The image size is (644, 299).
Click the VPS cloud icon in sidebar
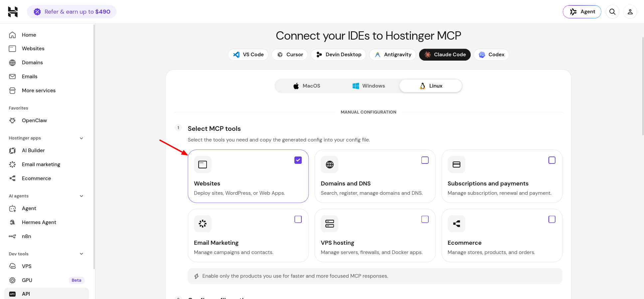(x=12, y=266)
